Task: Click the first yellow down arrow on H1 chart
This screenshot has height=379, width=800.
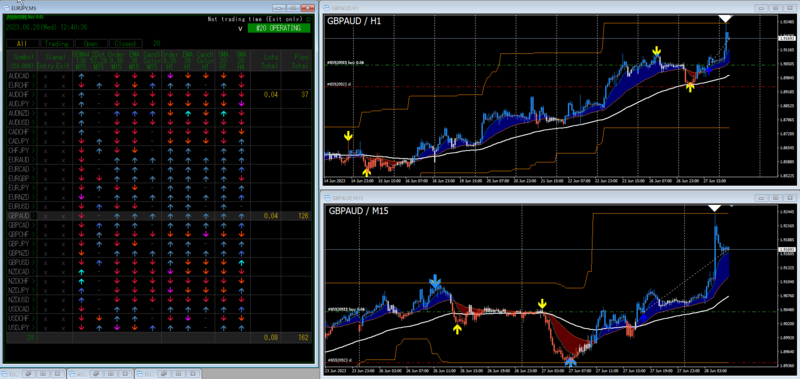Action: pyautogui.click(x=348, y=136)
